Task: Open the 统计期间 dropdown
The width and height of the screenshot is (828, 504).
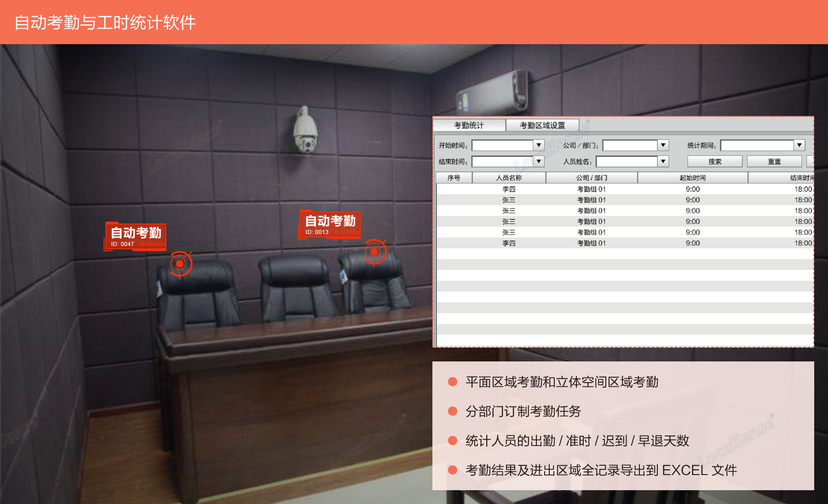Action: point(799,145)
